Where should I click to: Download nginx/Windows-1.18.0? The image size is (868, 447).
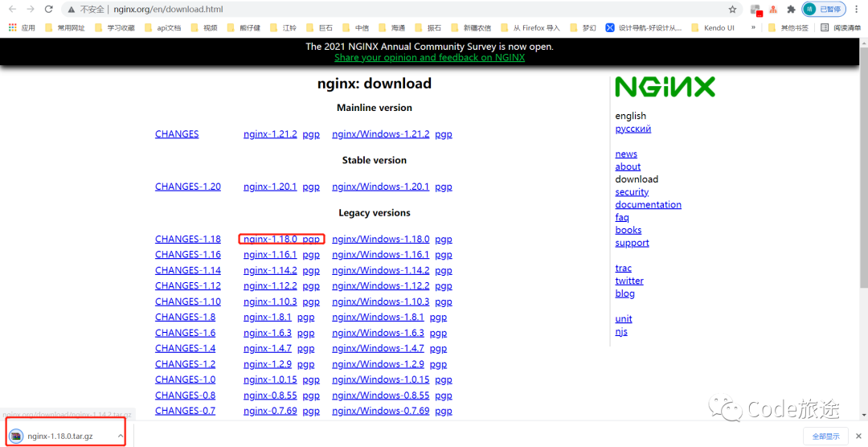(380, 240)
